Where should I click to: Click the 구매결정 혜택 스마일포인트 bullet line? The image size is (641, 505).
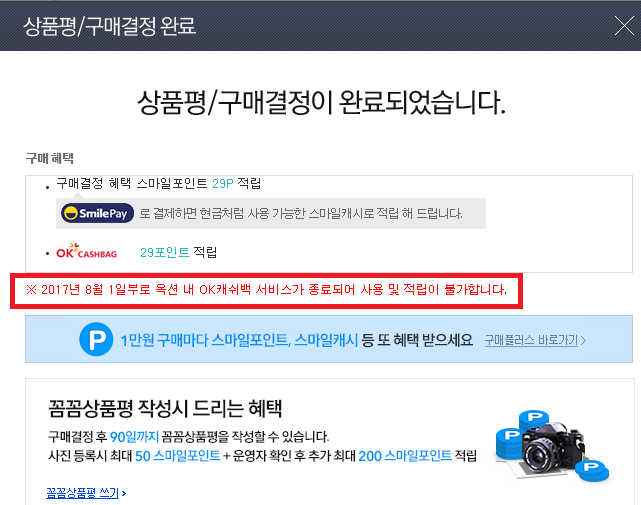[158, 184]
